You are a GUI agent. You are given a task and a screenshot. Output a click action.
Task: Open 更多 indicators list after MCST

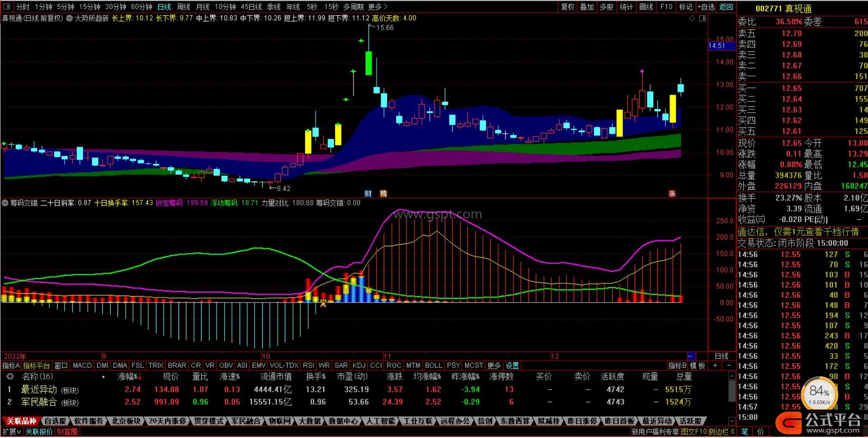494,365
